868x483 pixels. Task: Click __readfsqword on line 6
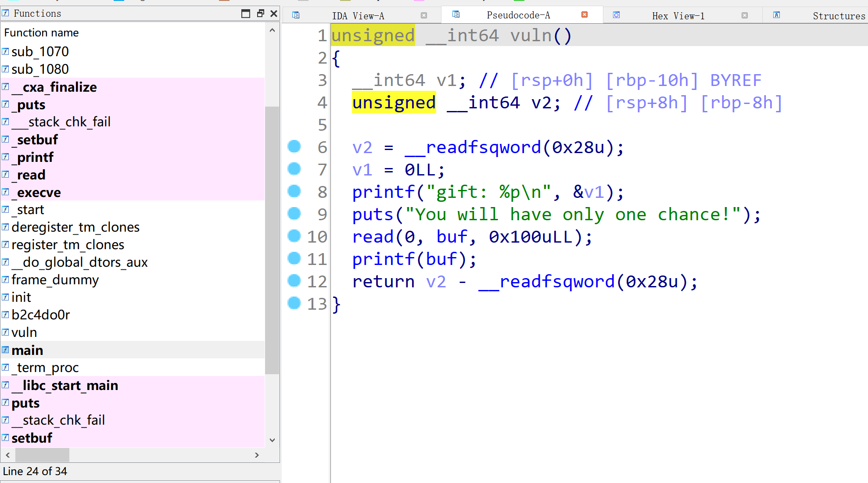tap(473, 147)
